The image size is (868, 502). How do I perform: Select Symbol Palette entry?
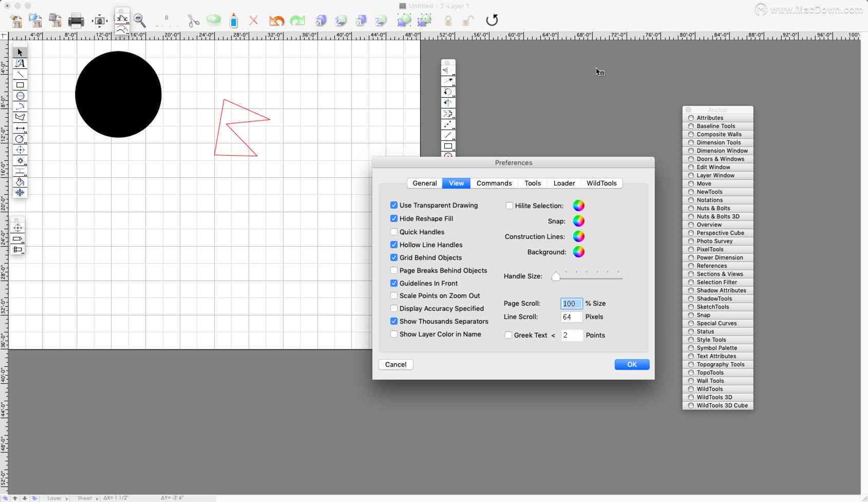718,348
